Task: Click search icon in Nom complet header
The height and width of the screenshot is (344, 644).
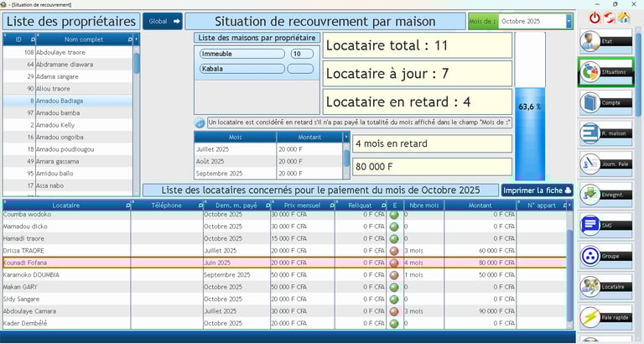Action: coord(130,39)
